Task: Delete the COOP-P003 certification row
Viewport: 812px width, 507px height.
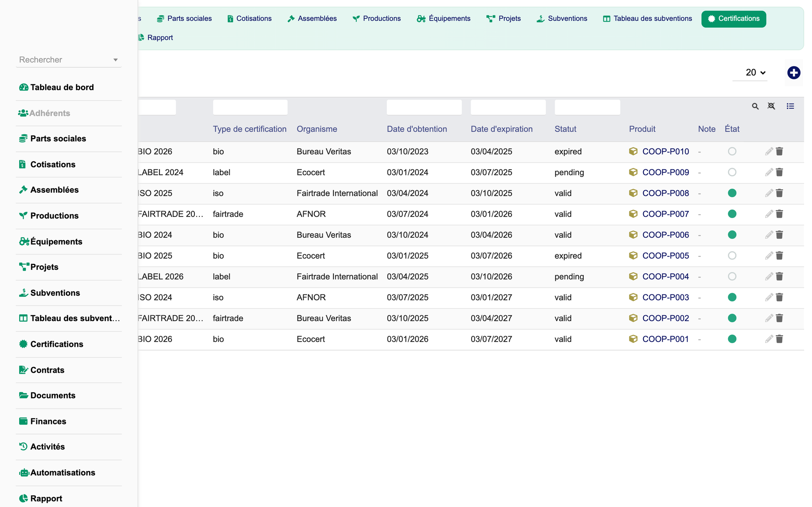Action: pyautogui.click(x=779, y=297)
